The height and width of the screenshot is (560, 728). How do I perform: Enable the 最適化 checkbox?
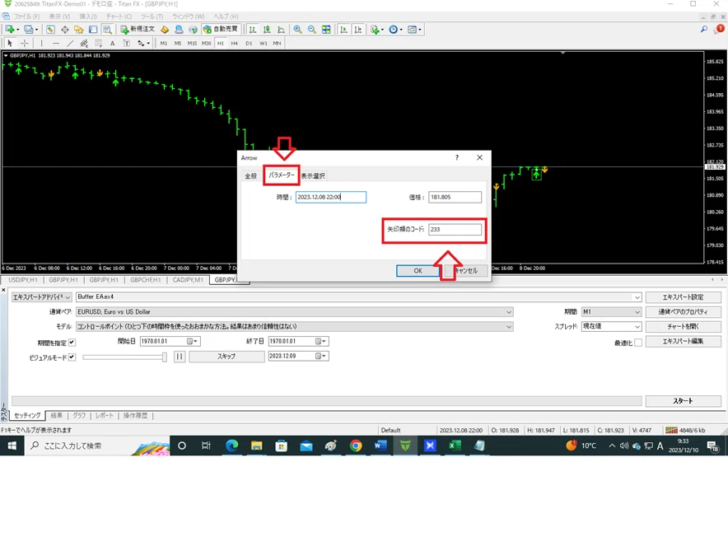click(638, 343)
